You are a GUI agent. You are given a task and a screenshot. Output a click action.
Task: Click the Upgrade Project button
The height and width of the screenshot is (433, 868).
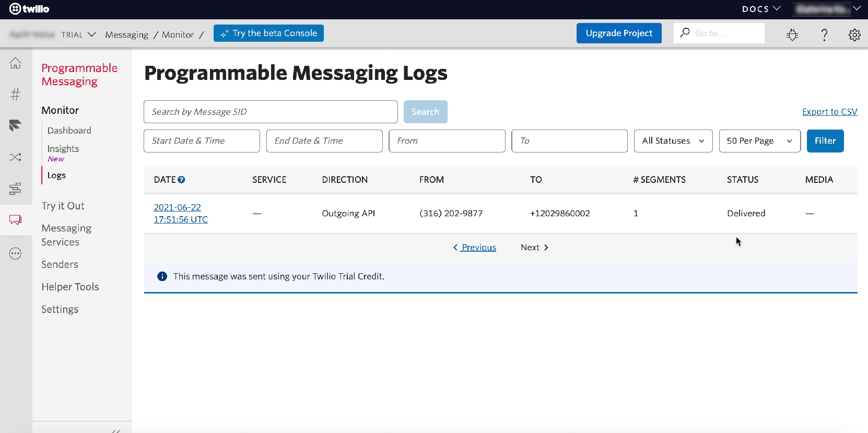pos(619,33)
